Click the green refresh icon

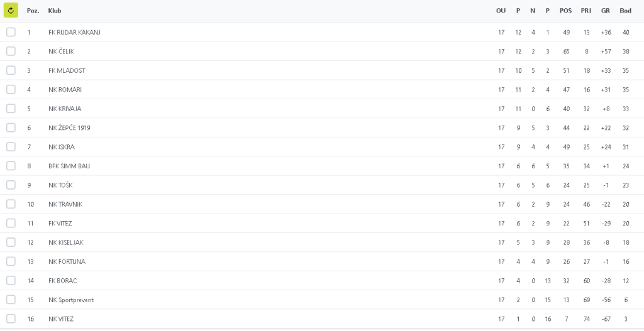click(11, 11)
